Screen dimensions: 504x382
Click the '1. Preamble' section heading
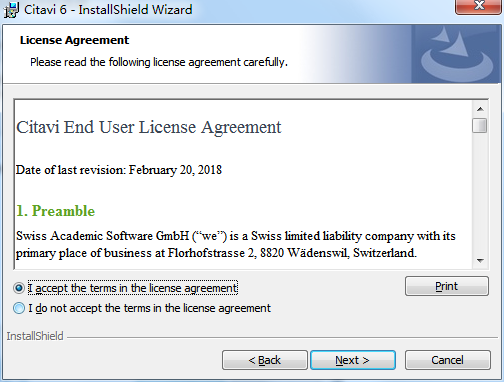point(56,211)
